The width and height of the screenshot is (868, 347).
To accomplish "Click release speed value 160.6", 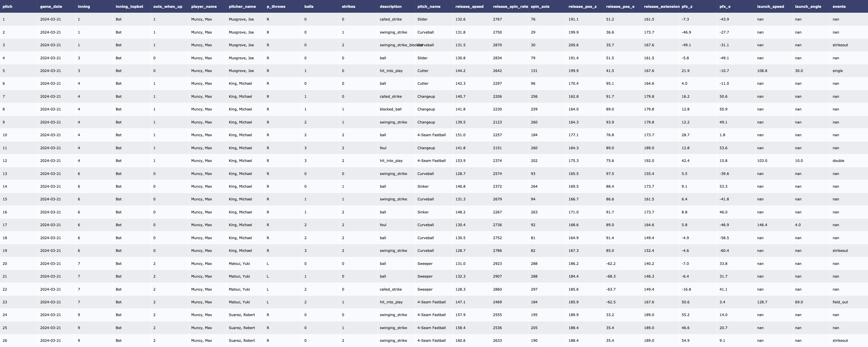I will (460, 341).
